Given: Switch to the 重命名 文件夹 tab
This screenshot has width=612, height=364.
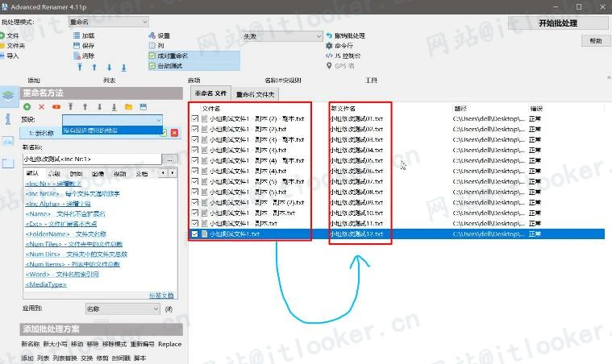Looking at the screenshot, I should (256, 94).
